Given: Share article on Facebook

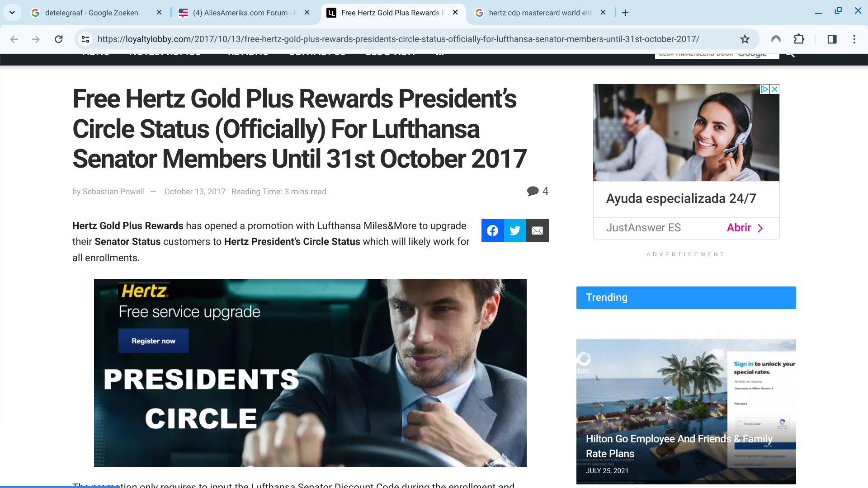Looking at the screenshot, I should coord(492,230).
